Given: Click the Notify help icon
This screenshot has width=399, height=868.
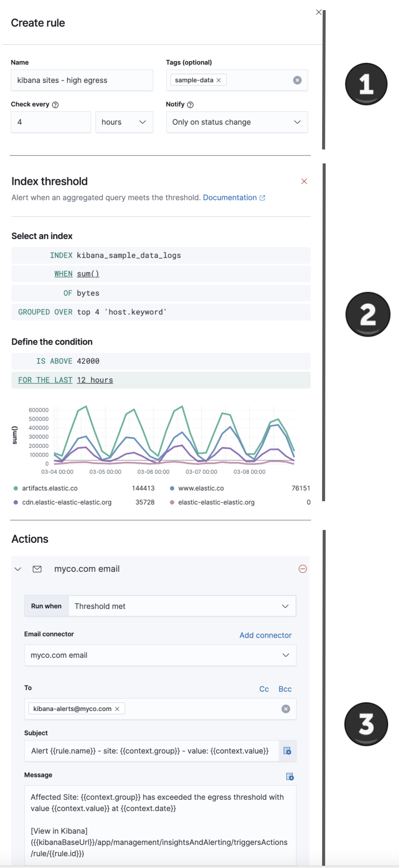Looking at the screenshot, I should tap(190, 105).
